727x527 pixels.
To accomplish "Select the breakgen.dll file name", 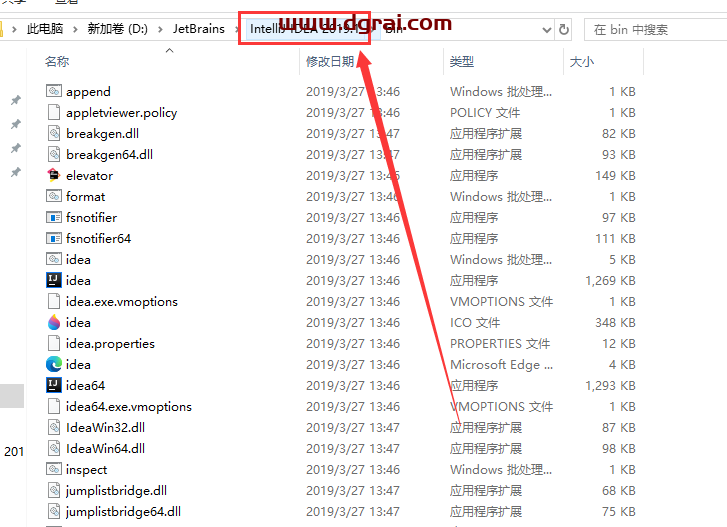I will coord(102,133).
